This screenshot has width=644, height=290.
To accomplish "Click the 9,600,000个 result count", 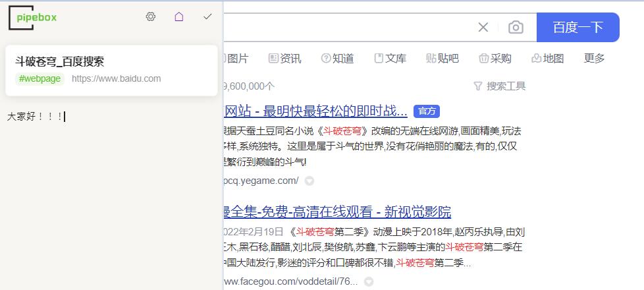I will click(x=249, y=86).
